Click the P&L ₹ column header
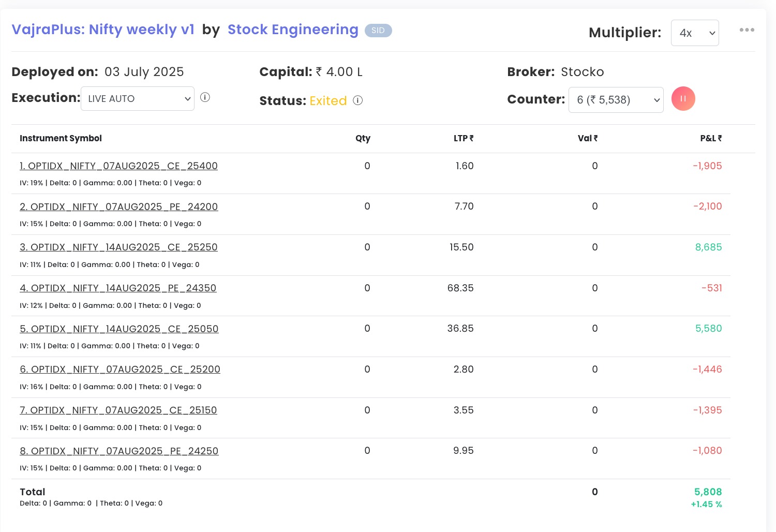Screen dimensions: 776x532 [x=711, y=138]
